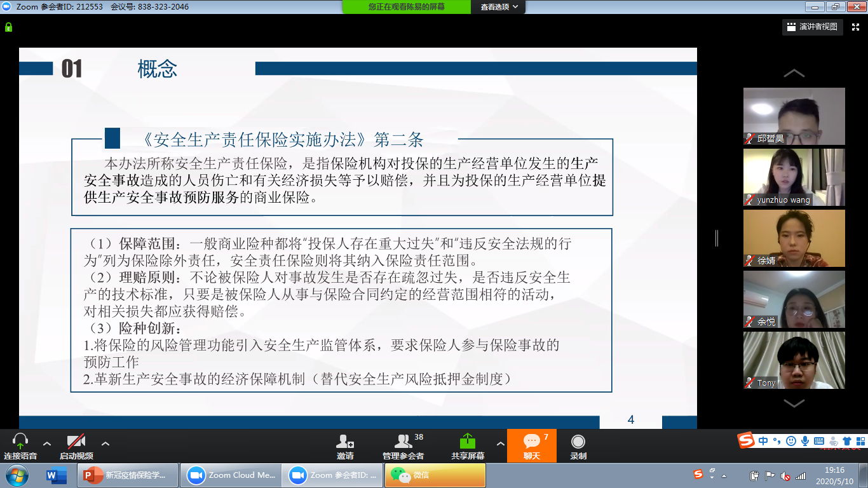This screenshot has width=868, height=488.
Task: Select yunzhuo wang's video thumbnail
Action: click(794, 177)
